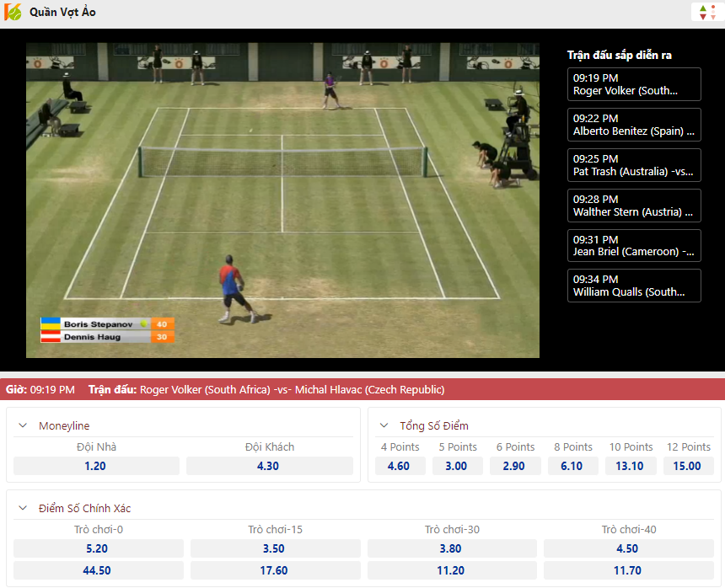Select Trò chơi-0 odds 5.20
Viewport: 725px width, 588px height.
[97, 548]
